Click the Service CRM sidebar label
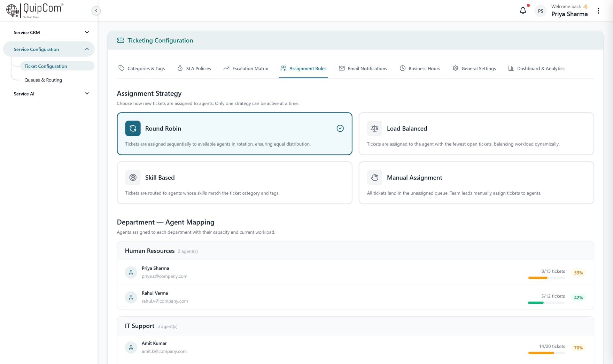 point(27,32)
